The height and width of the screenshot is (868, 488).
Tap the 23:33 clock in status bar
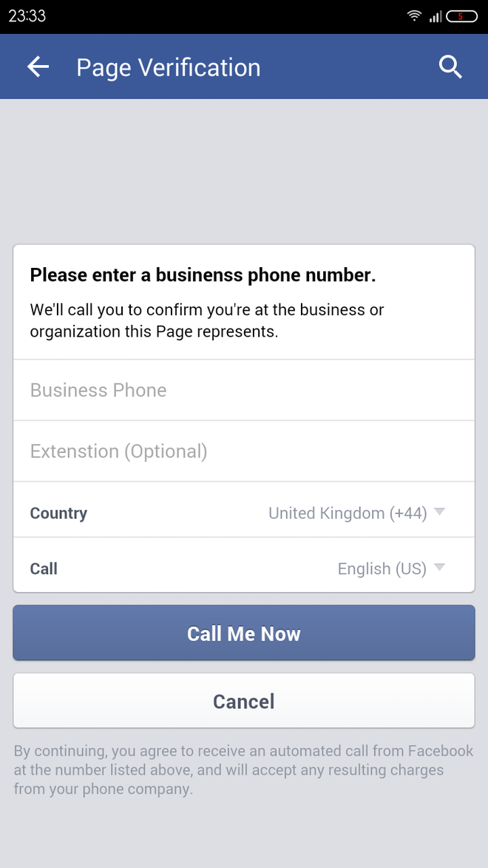click(x=27, y=16)
